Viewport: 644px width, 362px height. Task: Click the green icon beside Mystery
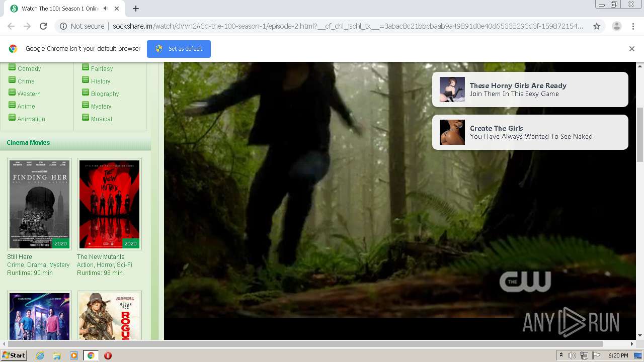click(86, 105)
